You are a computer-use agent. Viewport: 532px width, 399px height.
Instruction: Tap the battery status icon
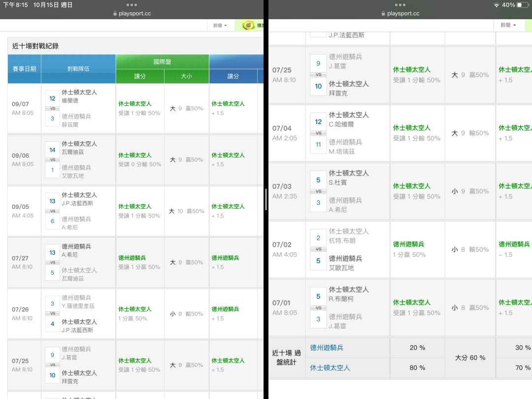pyautogui.click(x=523, y=5)
